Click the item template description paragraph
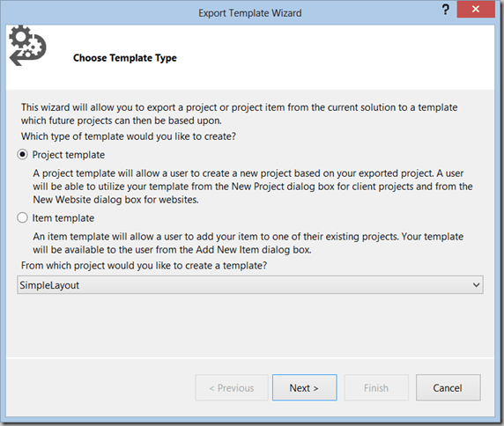The width and height of the screenshot is (504, 426). tap(248, 243)
